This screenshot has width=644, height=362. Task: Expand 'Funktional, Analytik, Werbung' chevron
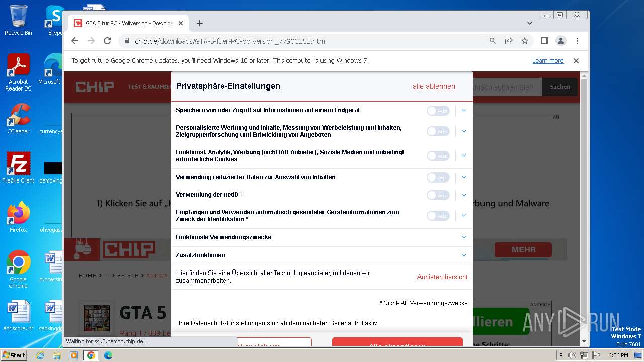pyautogui.click(x=464, y=156)
